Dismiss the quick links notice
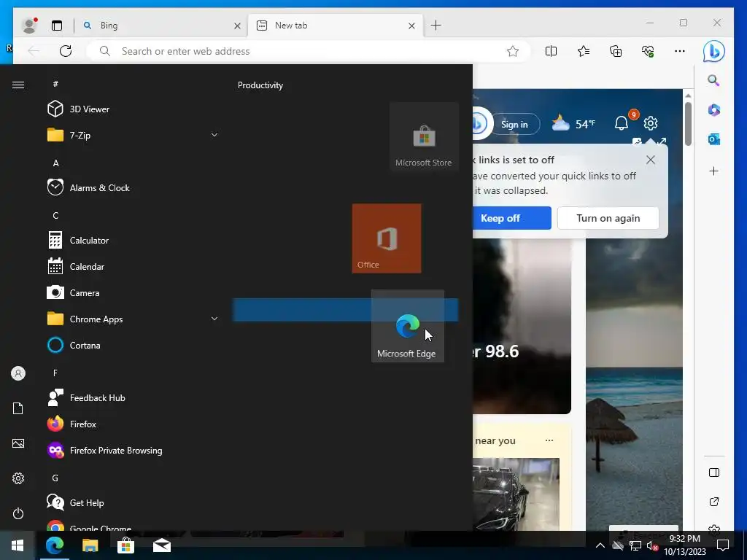This screenshot has height=560, width=747. [x=650, y=160]
